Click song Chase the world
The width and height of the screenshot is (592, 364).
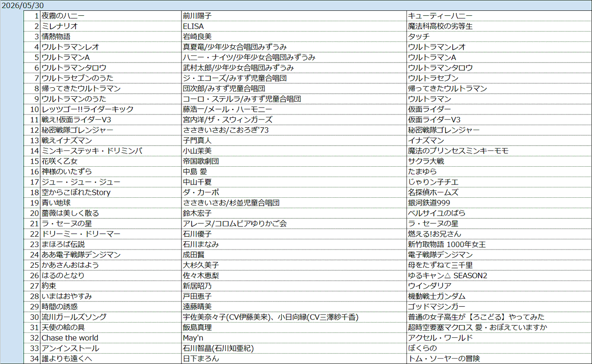click(70, 337)
